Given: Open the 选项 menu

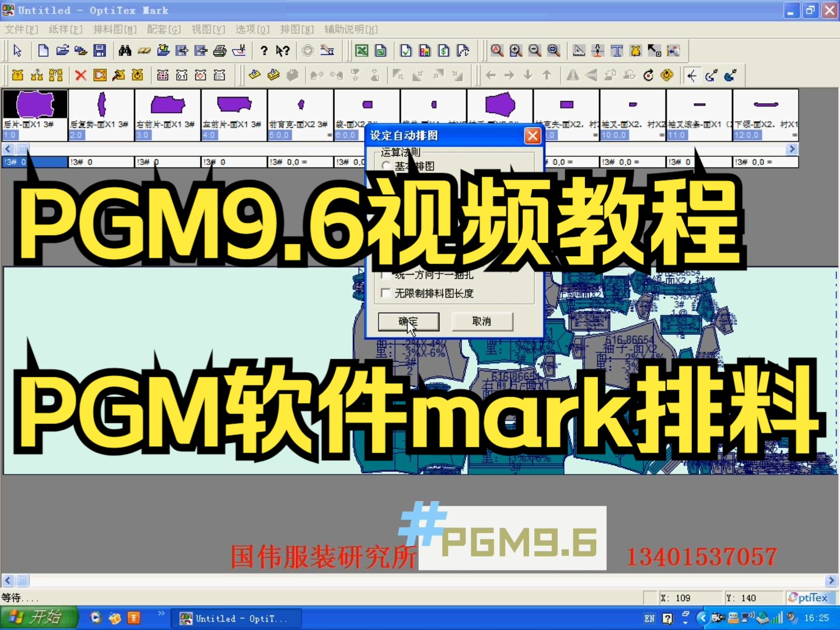Looking at the screenshot, I should coord(253,29).
